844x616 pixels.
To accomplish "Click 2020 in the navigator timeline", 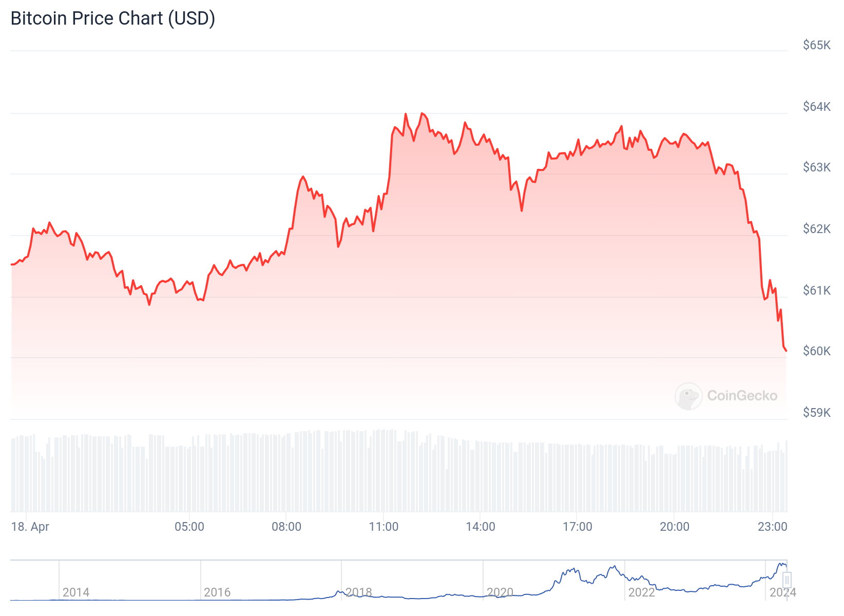I will (x=500, y=592).
